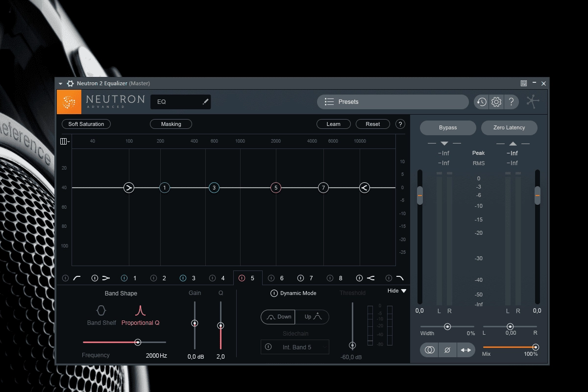Screen dimensions: 588x392
Task: Click the L/R pan slider handle
Action: (x=510, y=326)
